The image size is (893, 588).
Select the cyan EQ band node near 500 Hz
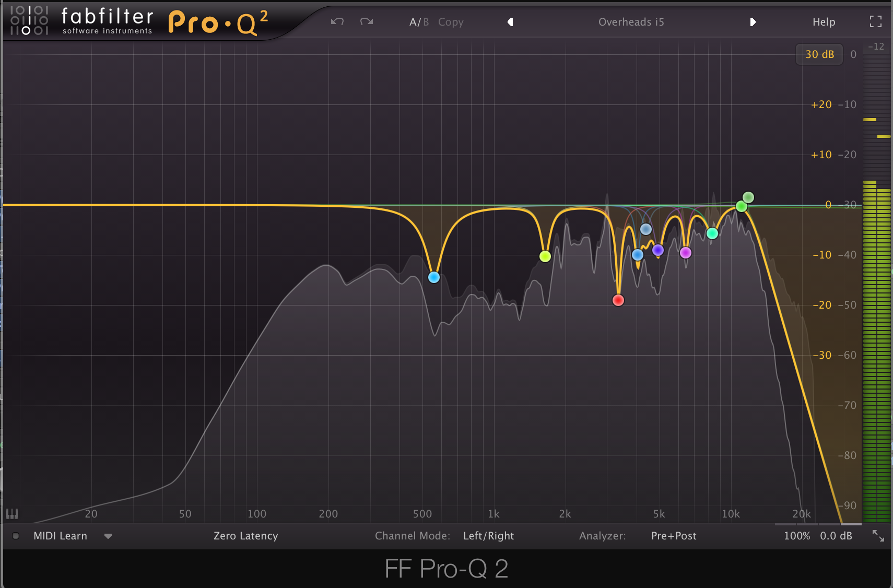434,277
